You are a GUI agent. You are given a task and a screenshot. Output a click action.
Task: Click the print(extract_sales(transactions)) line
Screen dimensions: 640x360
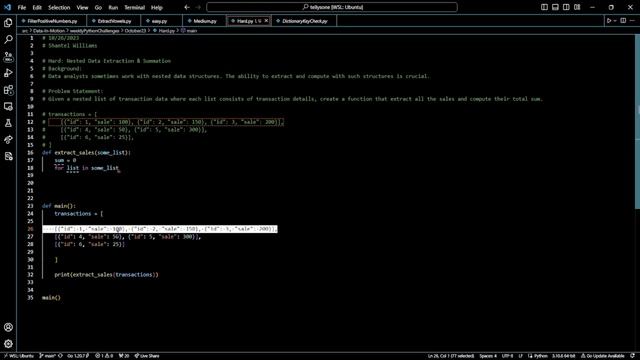click(x=106, y=275)
